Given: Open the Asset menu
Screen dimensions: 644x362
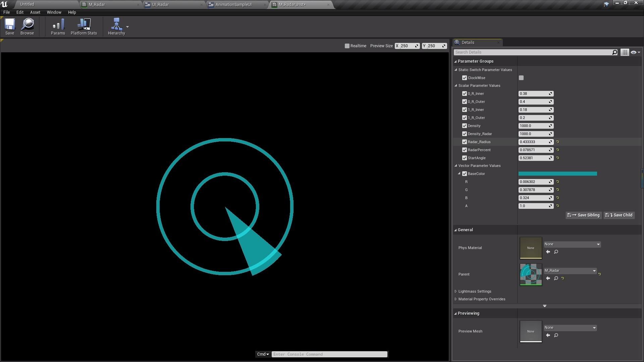Looking at the screenshot, I should tap(35, 12).
